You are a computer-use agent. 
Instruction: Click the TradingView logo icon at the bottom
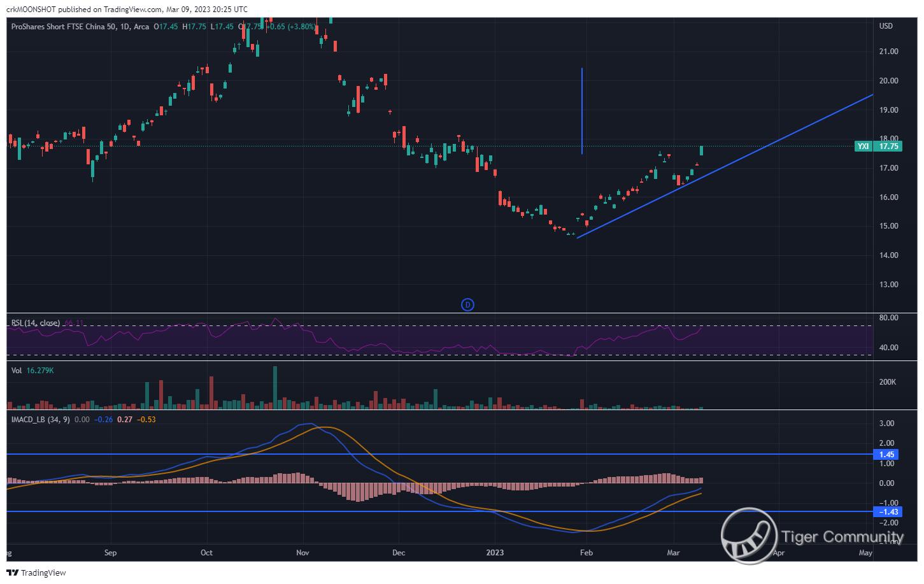coord(12,573)
